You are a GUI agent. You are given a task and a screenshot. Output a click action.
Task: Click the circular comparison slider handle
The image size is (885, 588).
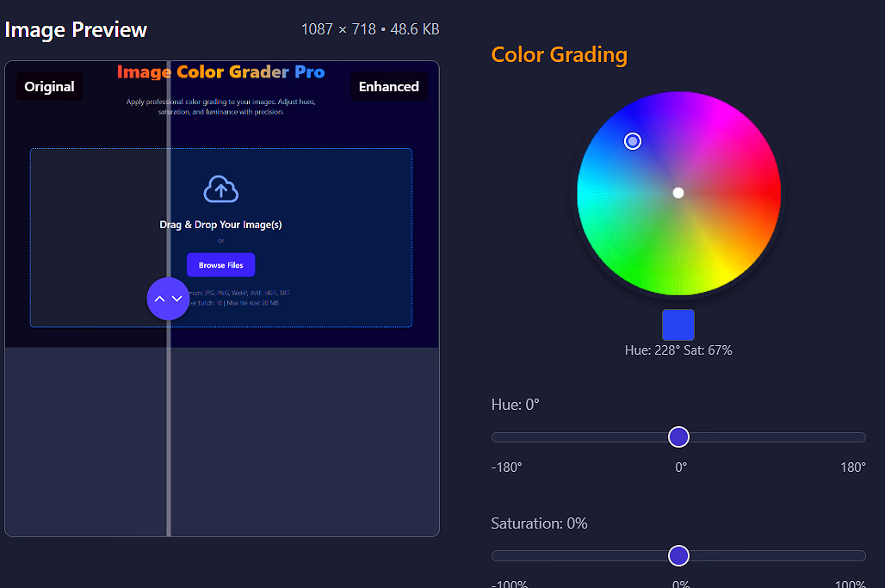coord(169,299)
